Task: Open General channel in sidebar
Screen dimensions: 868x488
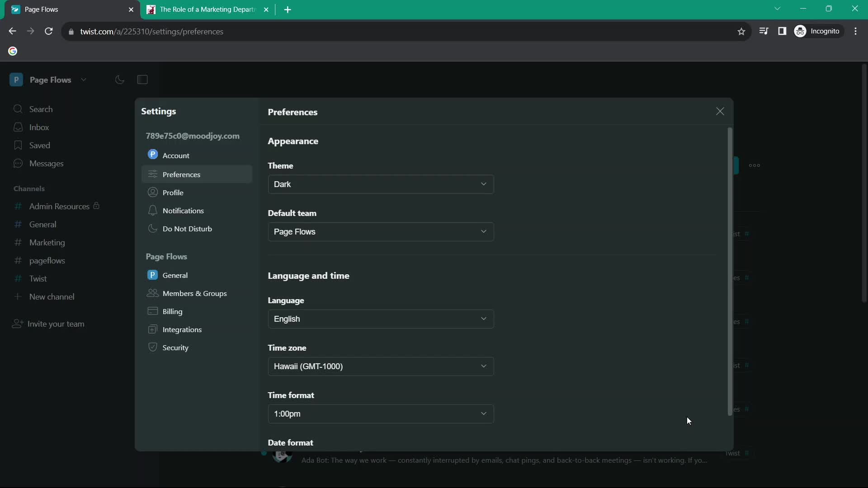Action: pos(42,224)
